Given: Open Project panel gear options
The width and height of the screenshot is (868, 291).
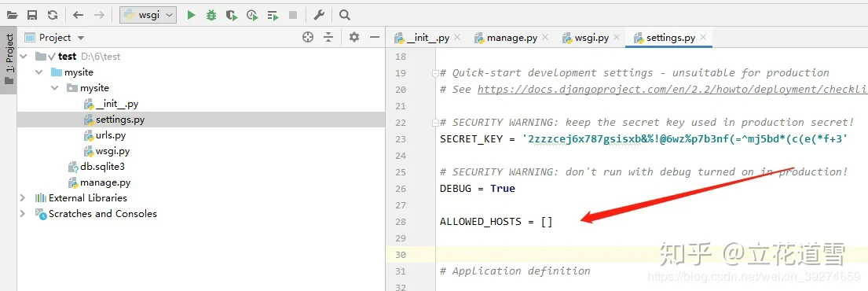Looking at the screenshot, I should [x=354, y=37].
